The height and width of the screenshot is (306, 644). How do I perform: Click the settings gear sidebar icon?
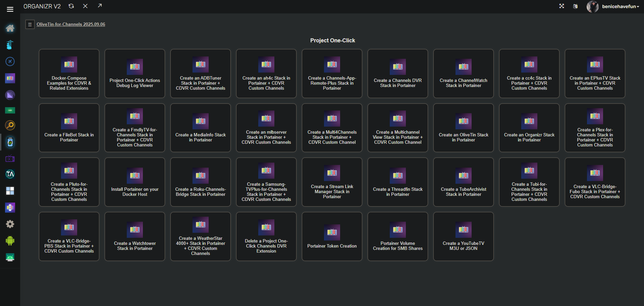pyautogui.click(x=10, y=224)
